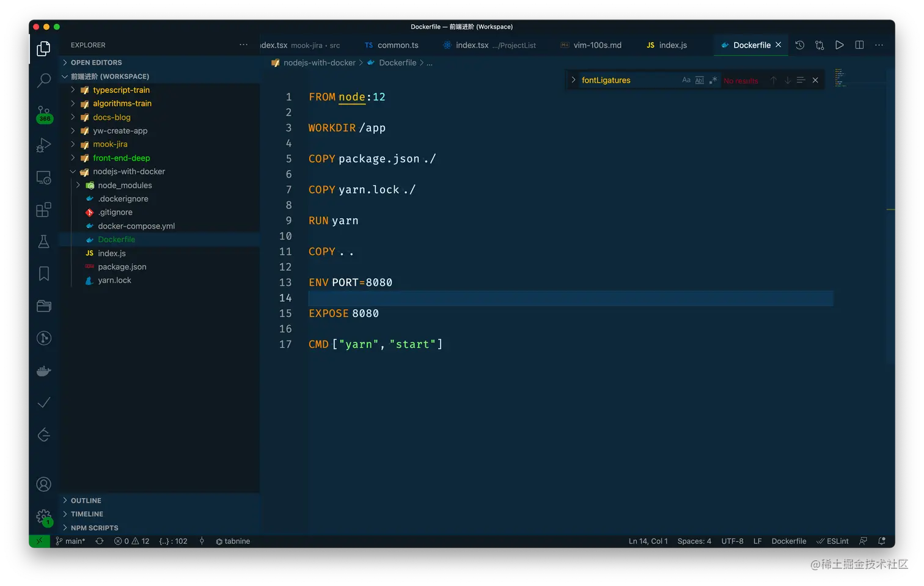Open notifications bell in status bar
The width and height of the screenshot is (924, 586).
882,541
